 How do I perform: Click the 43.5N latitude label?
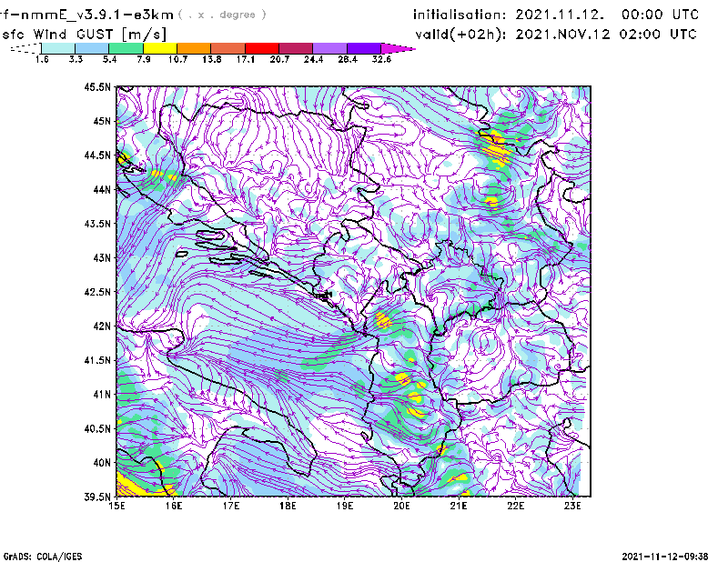coord(97,223)
